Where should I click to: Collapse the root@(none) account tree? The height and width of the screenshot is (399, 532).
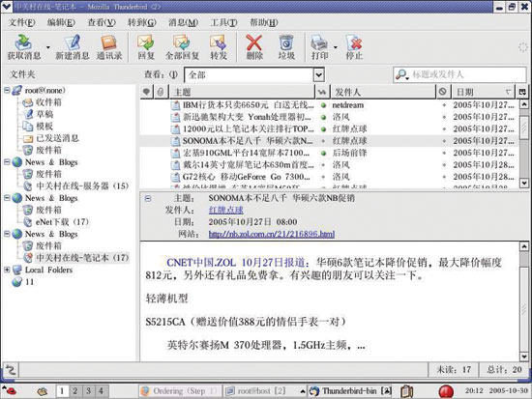click(7, 90)
